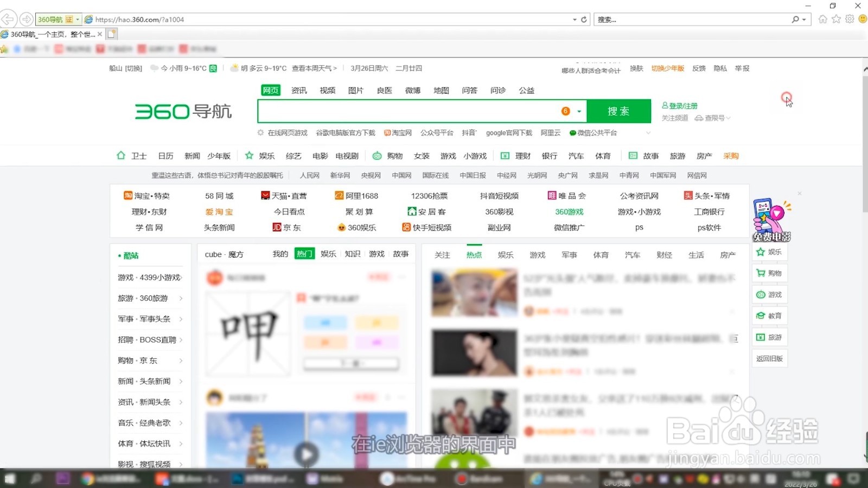
Task: Select the 视频 search tab
Action: click(328, 91)
